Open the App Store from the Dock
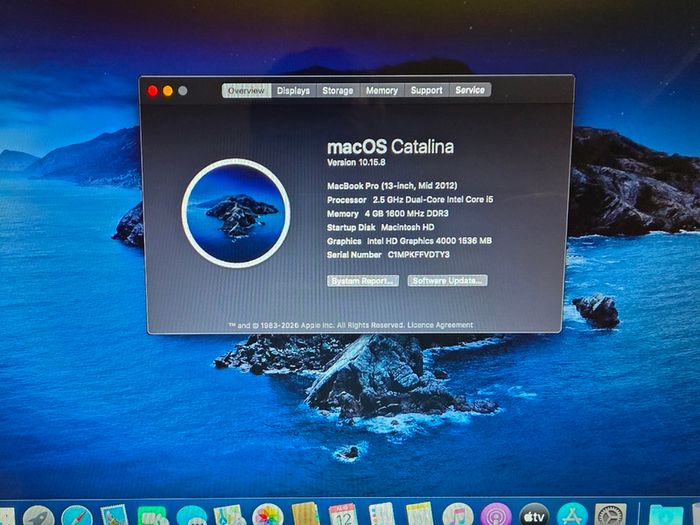Image resolution: width=700 pixels, height=525 pixels. click(572, 516)
